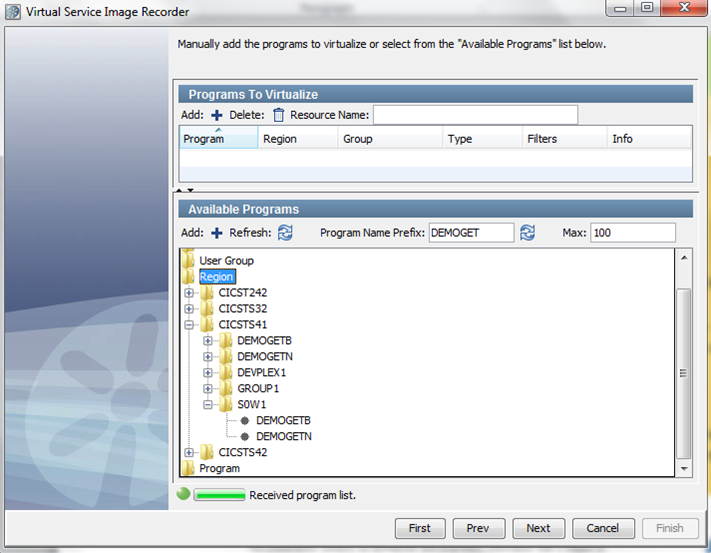Collapse the S0W1 group node
711x553 pixels.
tap(208, 405)
